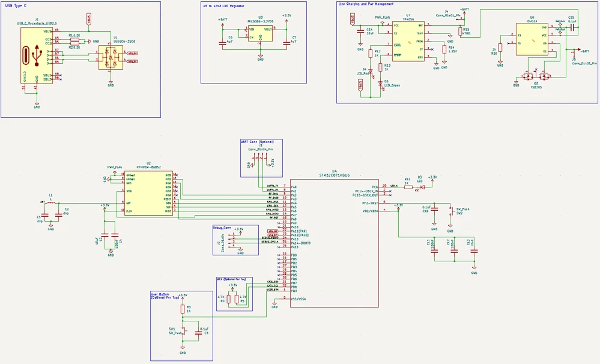Click the VBUS label above USB receptacle
Image resolution: width=600 pixels, height=364 pixels.
point(89,19)
